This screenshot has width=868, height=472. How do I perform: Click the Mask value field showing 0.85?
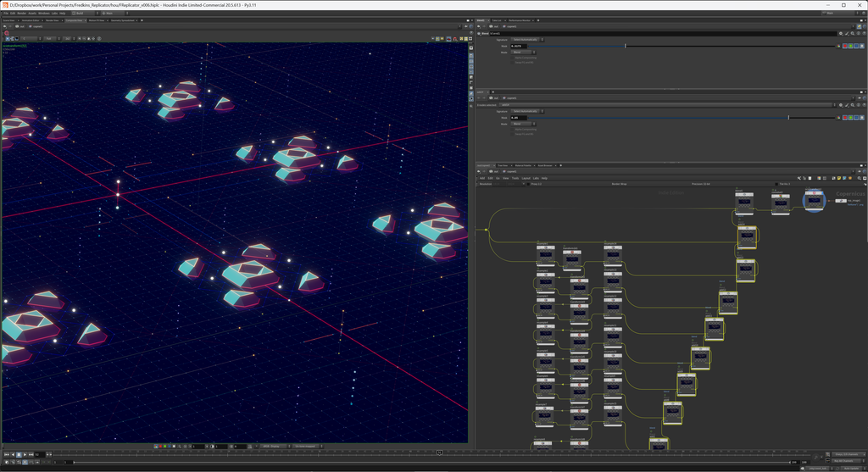[518, 118]
